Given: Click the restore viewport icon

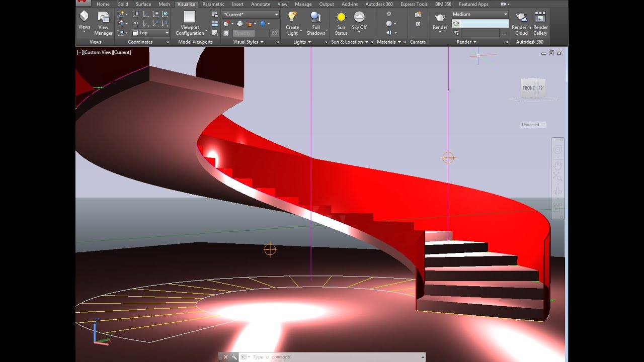Looking at the screenshot, I should coord(215,33).
